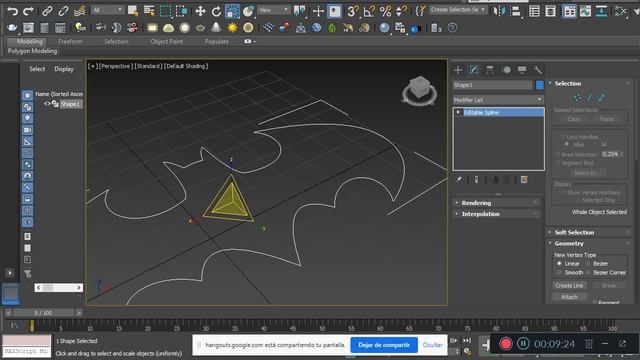The image size is (640, 360).
Task: Switch to the Object Paint ribbon tab
Action: [167, 41]
